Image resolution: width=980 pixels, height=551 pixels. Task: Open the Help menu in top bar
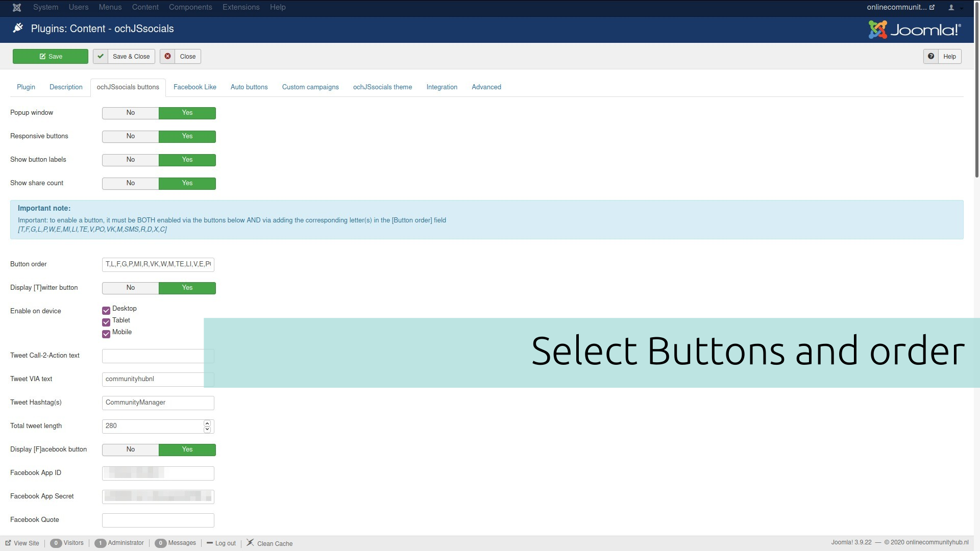(278, 7)
